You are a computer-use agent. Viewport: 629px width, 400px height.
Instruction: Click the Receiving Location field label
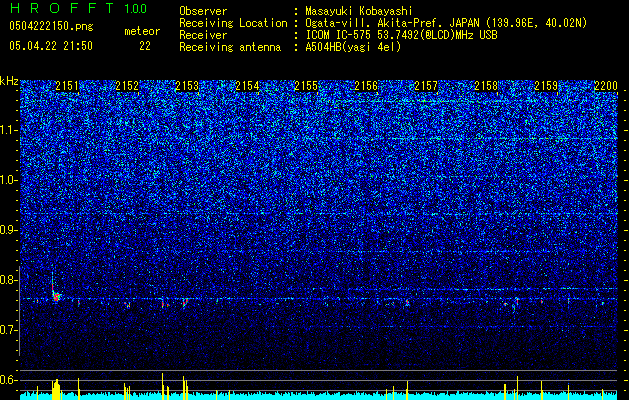tap(233, 23)
